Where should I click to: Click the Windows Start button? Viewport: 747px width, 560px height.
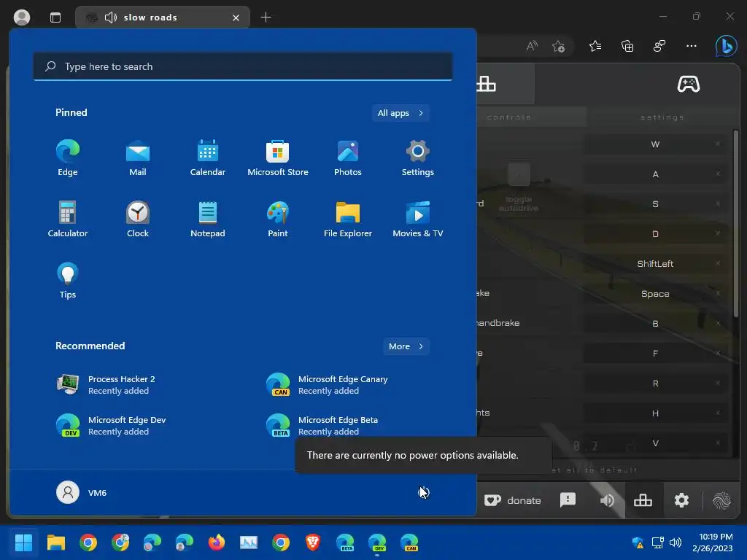tap(23, 542)
